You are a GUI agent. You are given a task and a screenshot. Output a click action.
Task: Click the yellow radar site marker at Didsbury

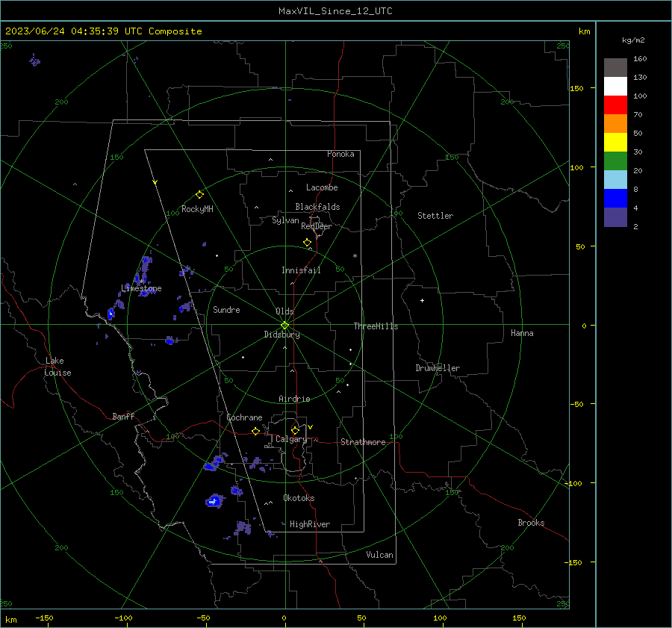pos(285,325)
